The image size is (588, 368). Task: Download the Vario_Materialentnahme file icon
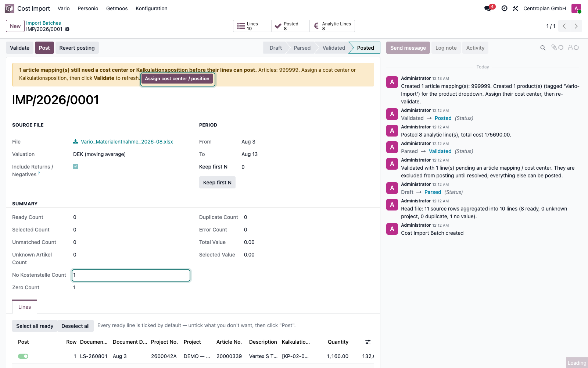click(x=75, y=142)
